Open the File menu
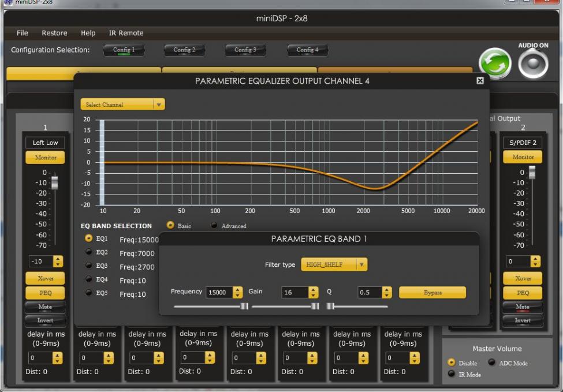The height and width of the screenshot is (392, 563). pyautogui.click(x=23, y=33)
